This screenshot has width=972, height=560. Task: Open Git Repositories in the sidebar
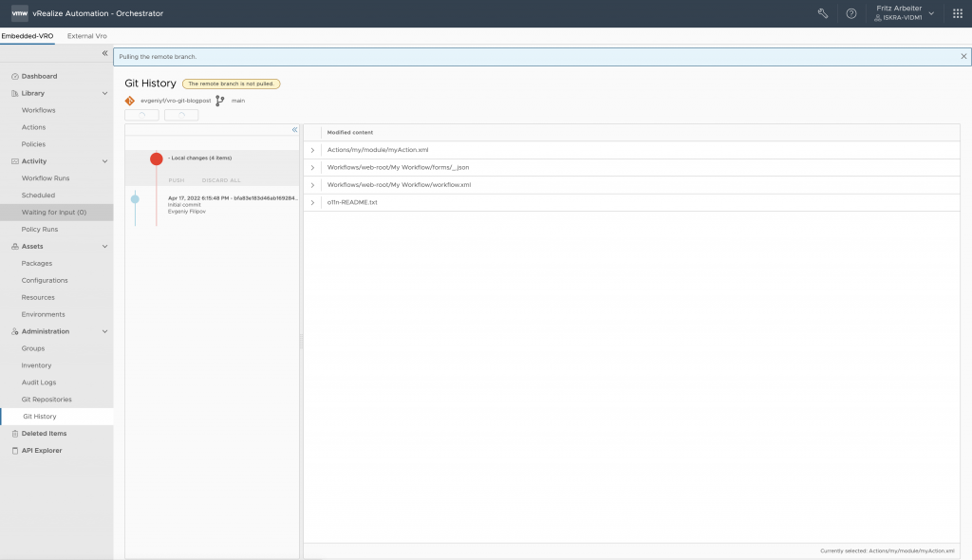(47, 400)
